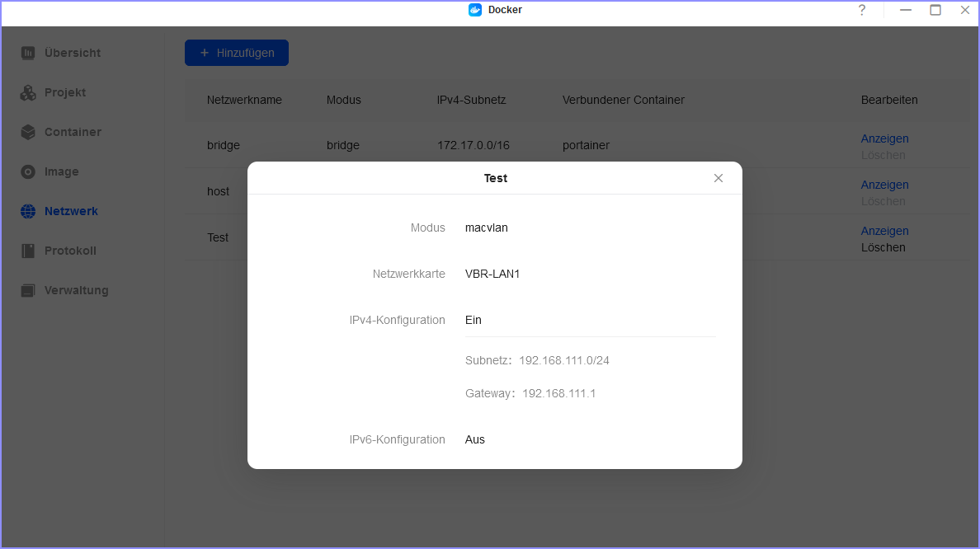Click the Bearbeiten column header
Viewport: 980px width, 549px height.
(x=889, y=100)
